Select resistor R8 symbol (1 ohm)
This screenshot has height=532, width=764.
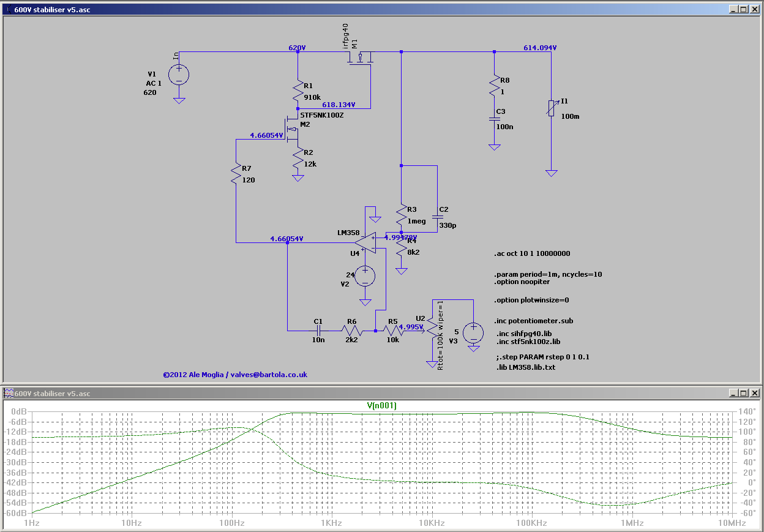(495, 86)
